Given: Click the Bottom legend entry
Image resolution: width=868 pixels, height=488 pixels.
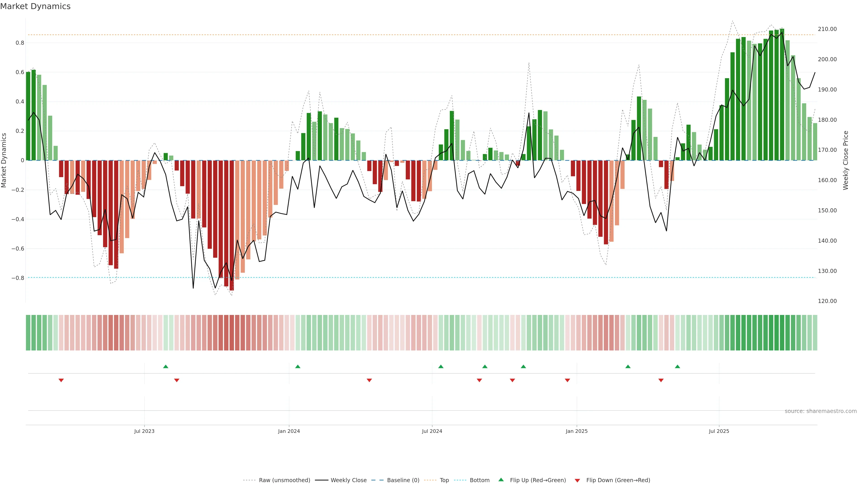Looking at the screenshot, I should (x=479, y=480).
